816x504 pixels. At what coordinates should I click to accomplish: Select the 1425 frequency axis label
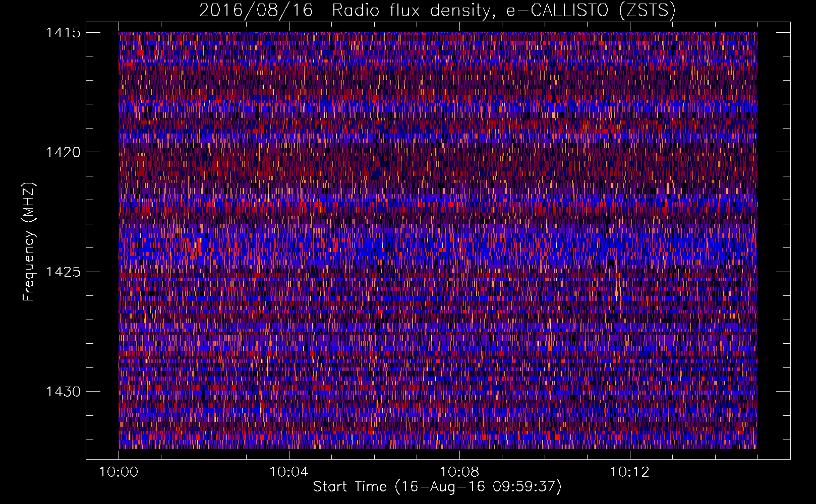coord(63,272)
